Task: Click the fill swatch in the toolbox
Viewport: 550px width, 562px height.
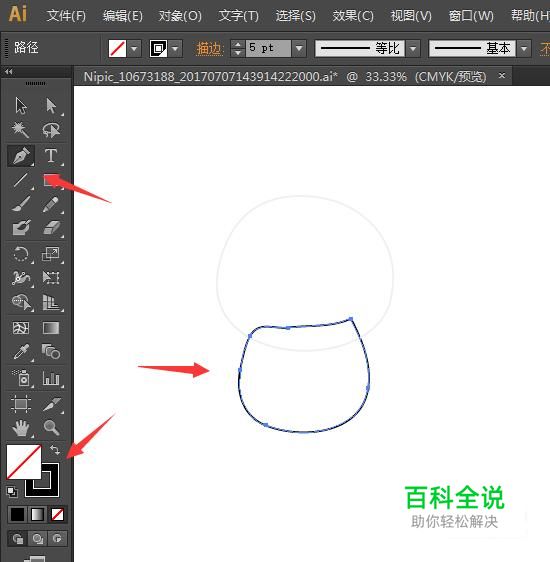Action: coord(24,462)
